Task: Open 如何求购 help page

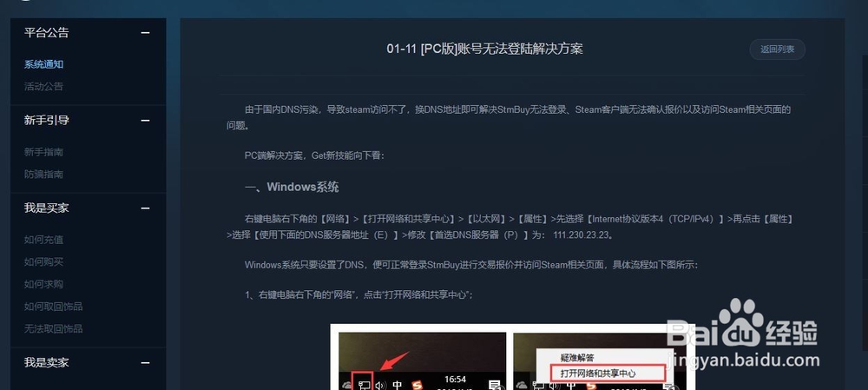Action: [43, 284]
